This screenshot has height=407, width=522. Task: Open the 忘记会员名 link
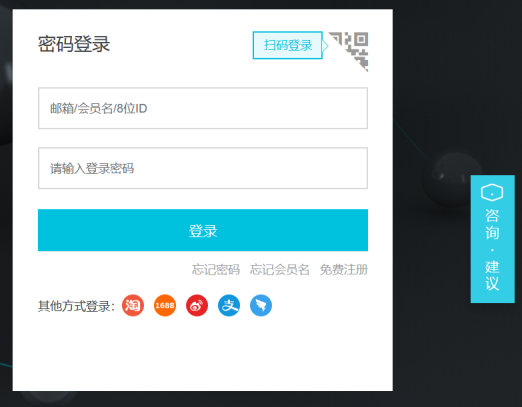[280, 269]
